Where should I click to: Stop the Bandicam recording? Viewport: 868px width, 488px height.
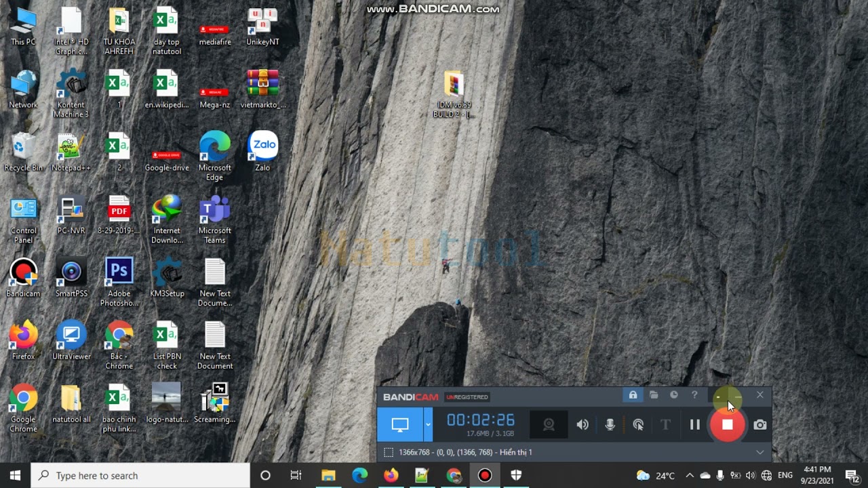pyautogui.click(x=727, y=425)
